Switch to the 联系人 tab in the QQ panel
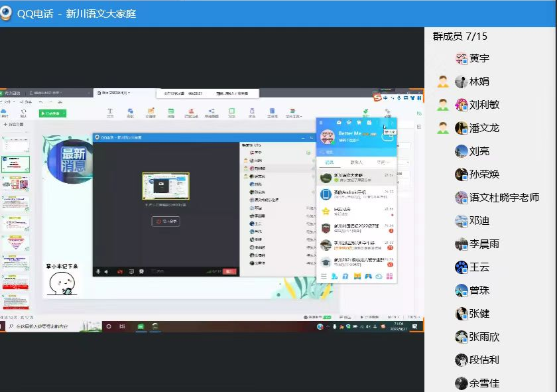This screenshot has width=557, height=392. (x=356, y=163)
